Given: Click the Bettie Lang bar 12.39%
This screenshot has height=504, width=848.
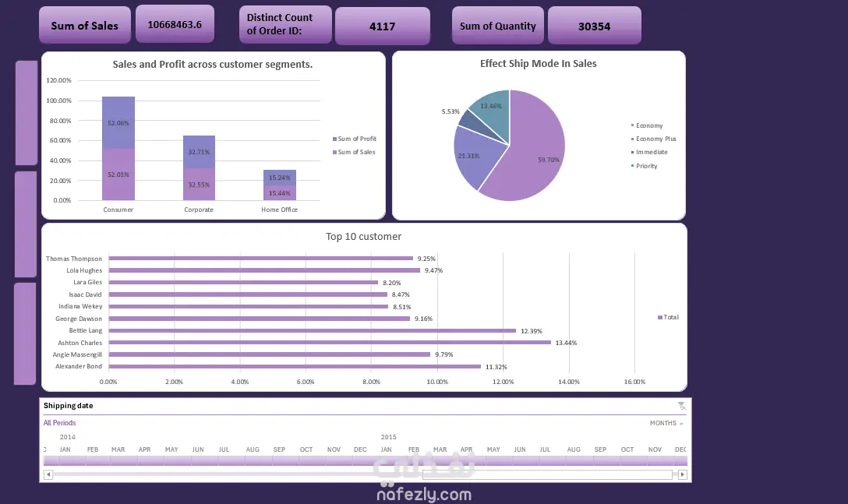Looking at the screenshot, I should click(x=313, y=330).
